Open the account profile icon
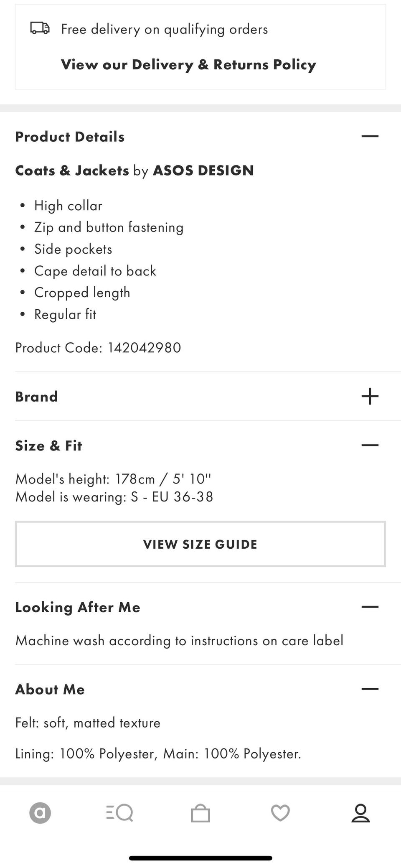Screen dimensions: 401x868 coord(360,813)
